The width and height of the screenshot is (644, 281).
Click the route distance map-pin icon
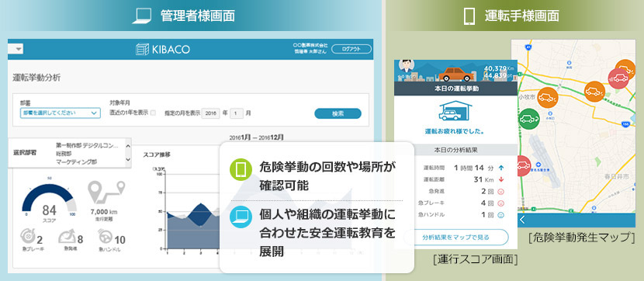pos(106,193)
